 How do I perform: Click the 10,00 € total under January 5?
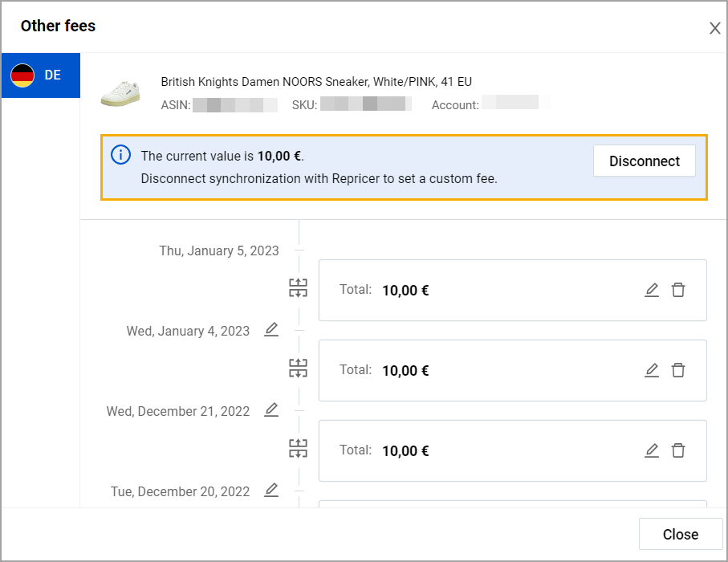tap(405, 291)
